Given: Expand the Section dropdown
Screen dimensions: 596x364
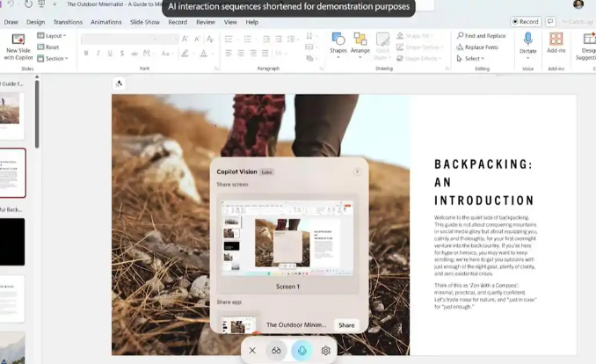Looking at the screenshot, I should (55, 59).
